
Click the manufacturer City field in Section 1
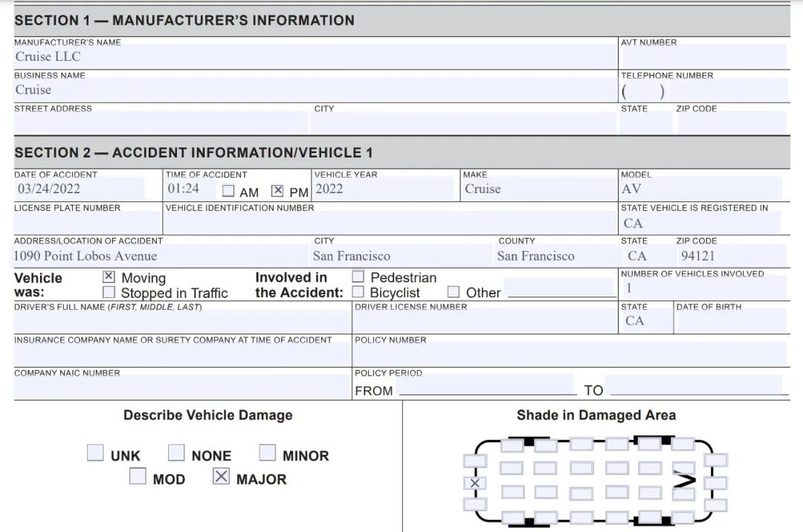(463, 123)
